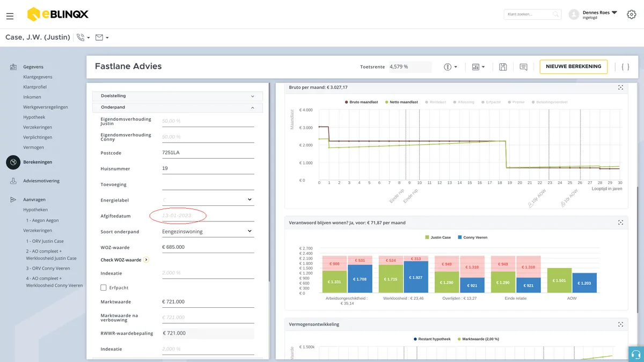Click the Check WOZ-waarde arrow icon

[x=146, y=260]
